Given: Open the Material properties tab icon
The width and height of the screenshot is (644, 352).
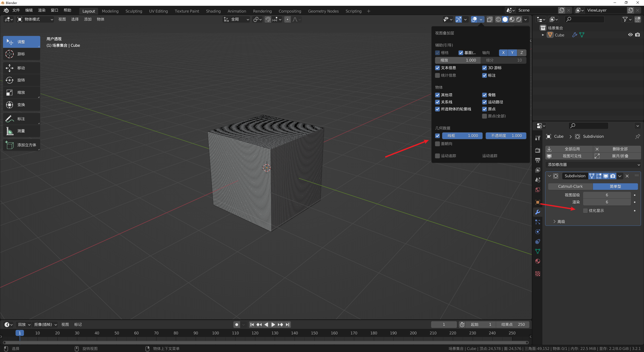Looking at the screenshot, I should coord(538,261).
